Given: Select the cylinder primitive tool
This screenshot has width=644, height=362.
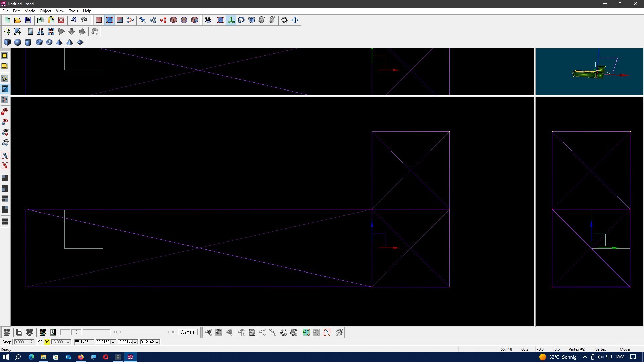Looking at the screenshot, I should (28, 42).
